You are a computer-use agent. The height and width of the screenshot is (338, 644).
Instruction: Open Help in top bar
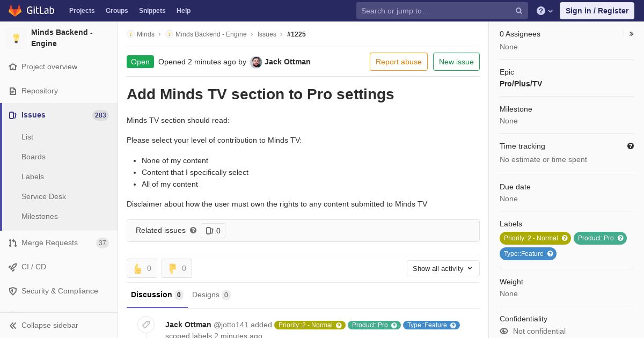[x=184, y=11]
